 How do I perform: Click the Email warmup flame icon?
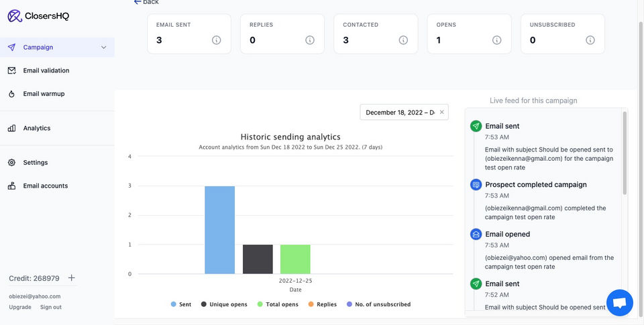tap(11, 94)
